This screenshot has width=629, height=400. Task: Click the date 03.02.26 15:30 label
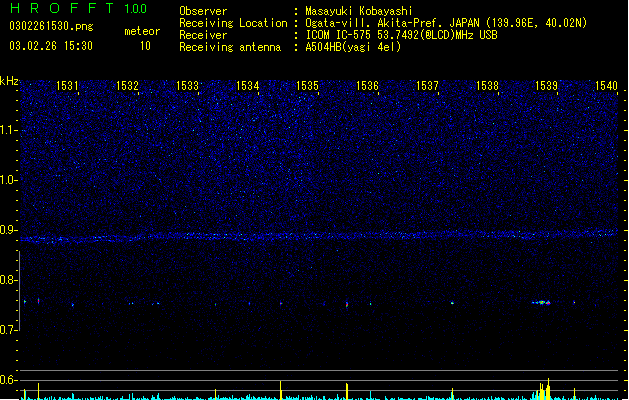coord(51,46)
